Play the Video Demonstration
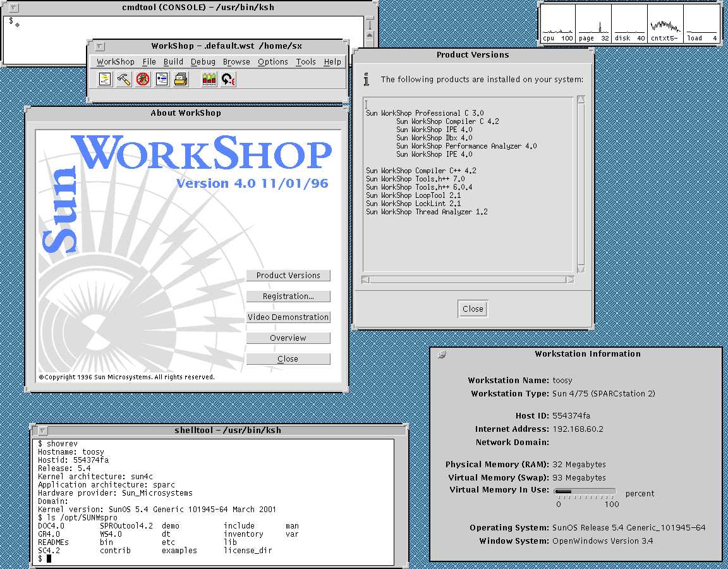 pos(288,317)
